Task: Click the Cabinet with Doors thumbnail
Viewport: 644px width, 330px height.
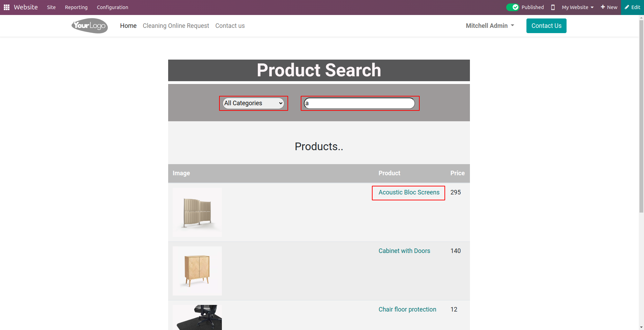Action: pyautogui.click(x=197, y=271)
